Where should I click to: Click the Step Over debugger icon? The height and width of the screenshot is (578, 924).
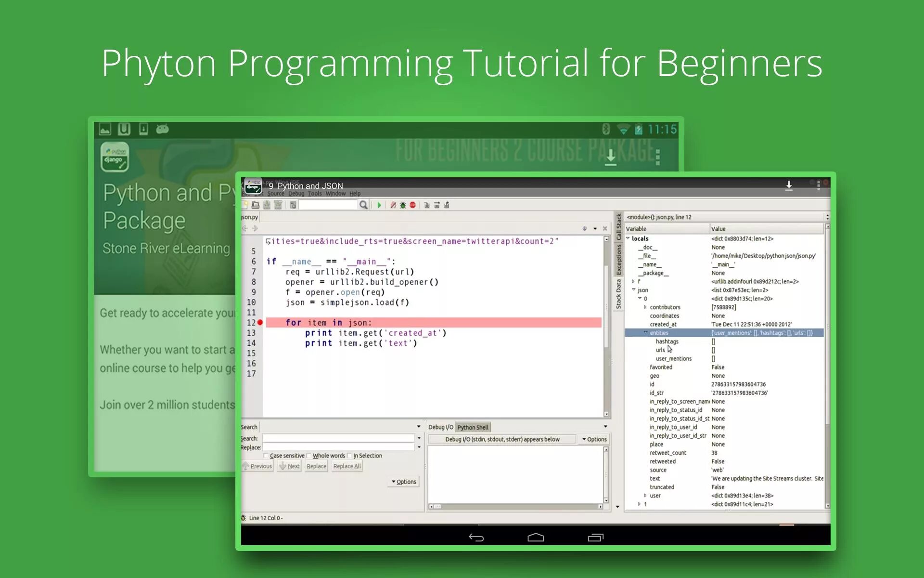point(437,205)
